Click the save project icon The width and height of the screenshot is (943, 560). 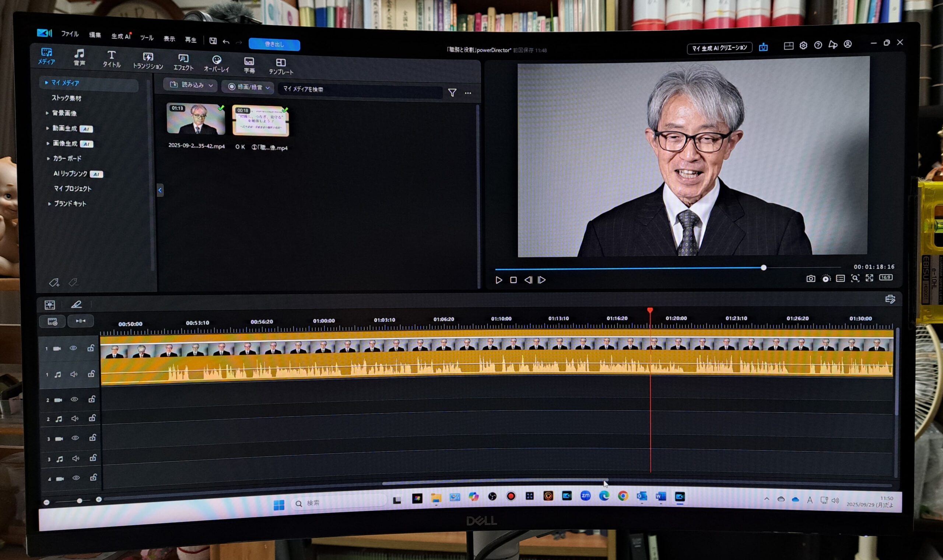click(213, 41)
